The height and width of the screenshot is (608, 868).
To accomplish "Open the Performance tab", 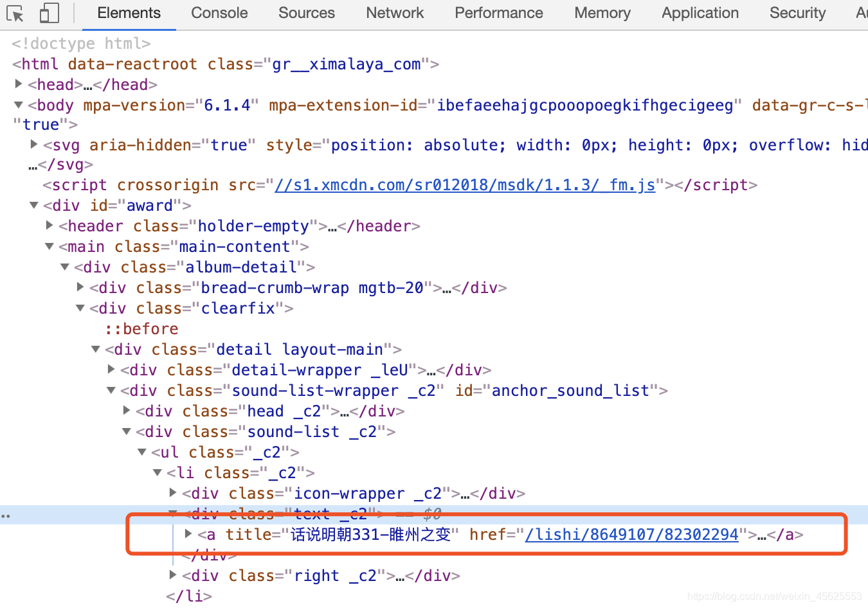I will (x=499, y=13).
